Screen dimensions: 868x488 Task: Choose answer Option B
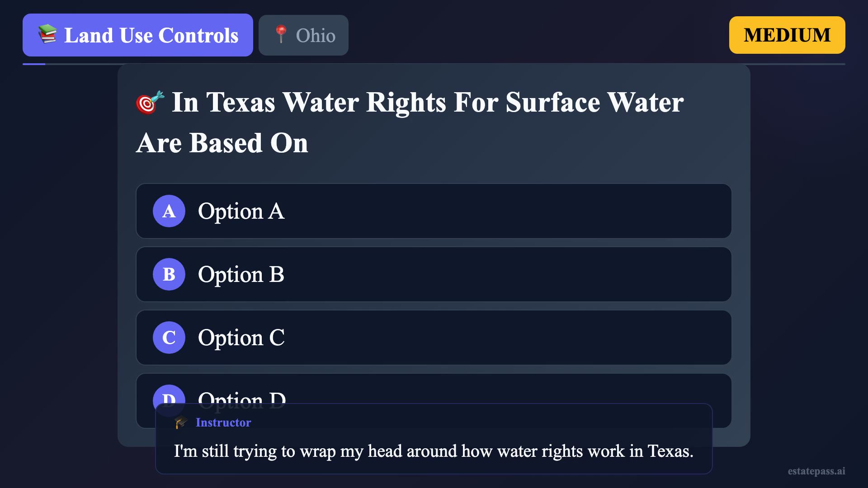coord(433,274)
